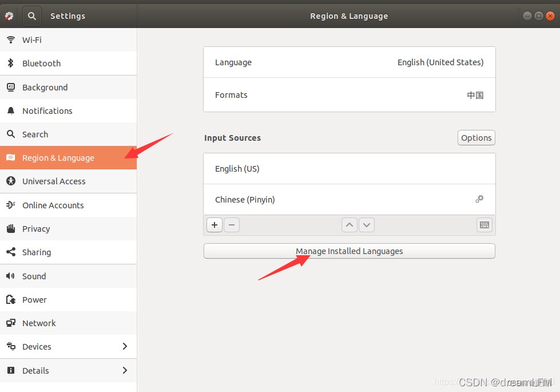
Task: Click the Options button for Input Sources
Action: click(x=476, y=137)
